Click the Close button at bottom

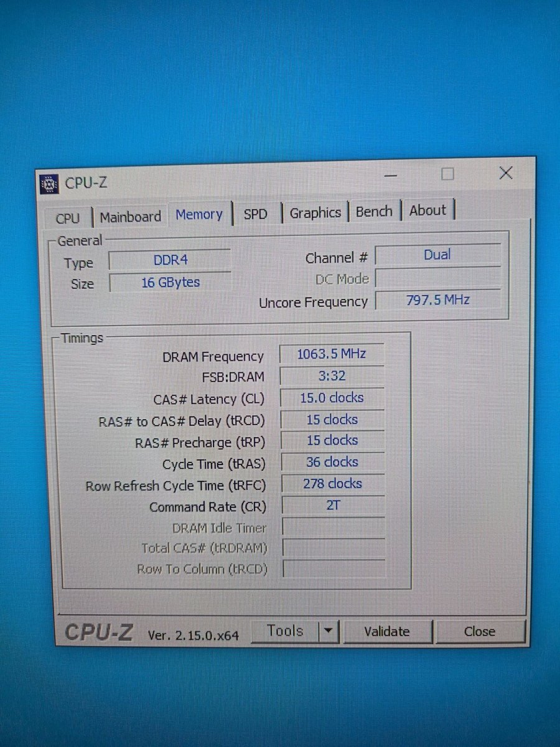480,632
